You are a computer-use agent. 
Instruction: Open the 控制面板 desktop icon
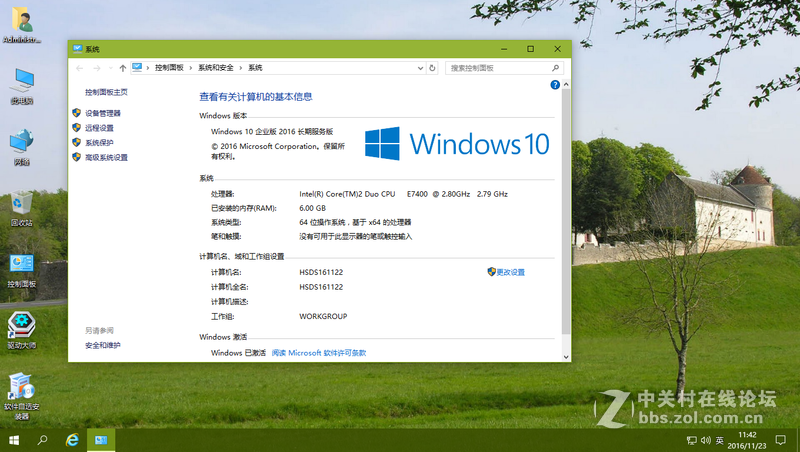pyautogui.click(x=21, y=269)
